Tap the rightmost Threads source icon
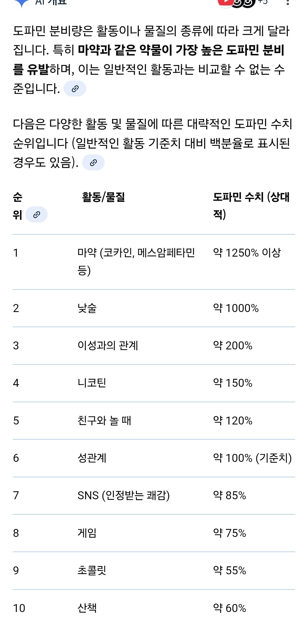 click(x=249, y=3)
